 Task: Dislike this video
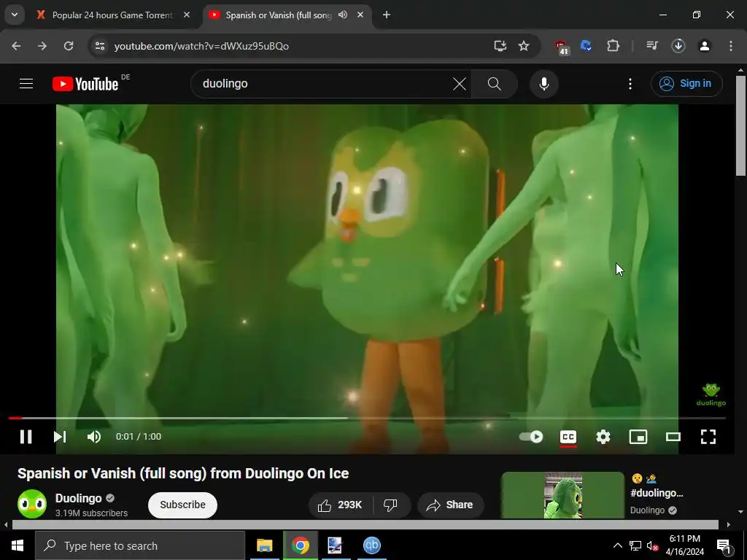click(390, 505)
